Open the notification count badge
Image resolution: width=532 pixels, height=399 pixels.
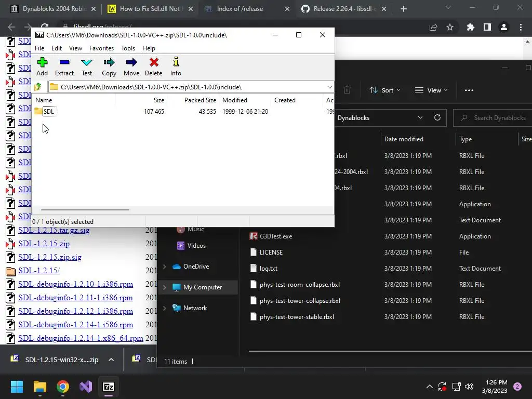click(x=517, y=387)
